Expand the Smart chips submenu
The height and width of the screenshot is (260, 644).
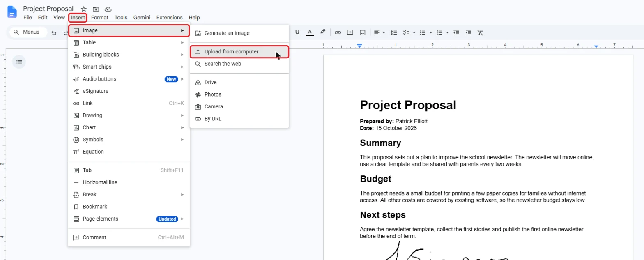(x=129, y=67)
